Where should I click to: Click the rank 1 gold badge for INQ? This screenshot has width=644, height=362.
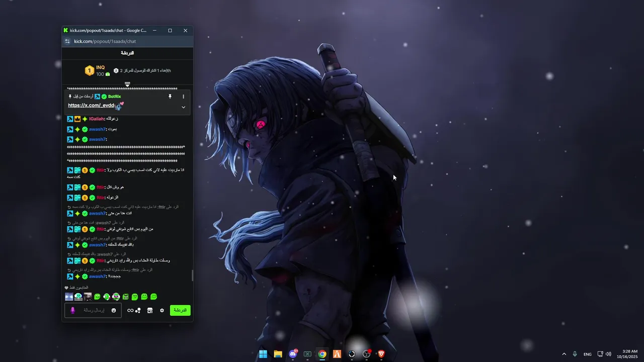tap(89, 70)
